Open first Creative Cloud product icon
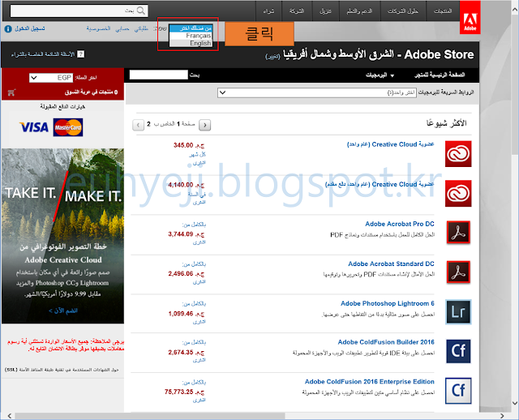 click(x=458, y=154)
